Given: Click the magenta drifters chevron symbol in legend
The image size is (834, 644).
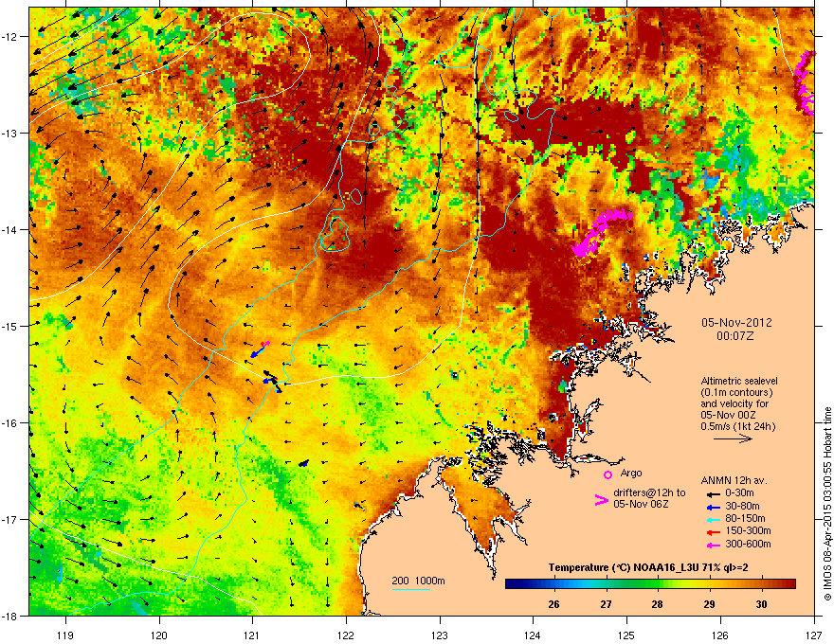Looking at the screenshot, I should tap(601, 499).
